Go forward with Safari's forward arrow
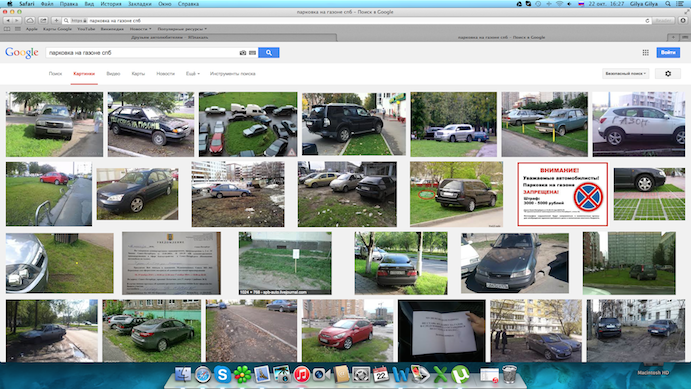This screenshot has width=691, height=389. tap(17, 21)
